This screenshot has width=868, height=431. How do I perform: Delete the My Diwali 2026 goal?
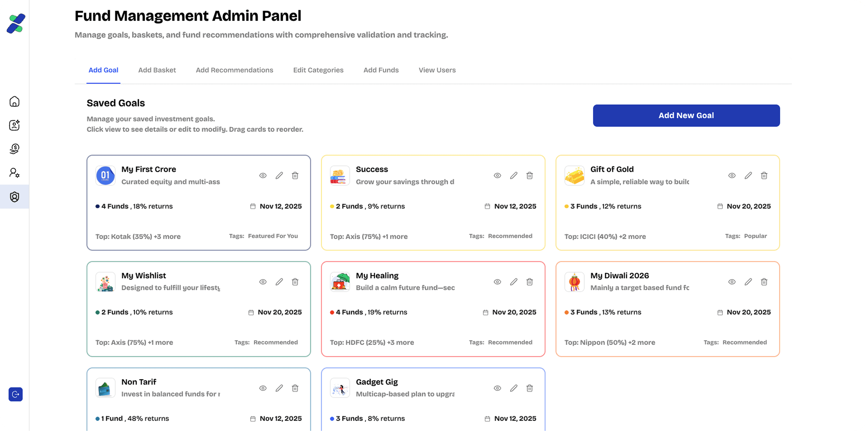(x=764, y=282)
